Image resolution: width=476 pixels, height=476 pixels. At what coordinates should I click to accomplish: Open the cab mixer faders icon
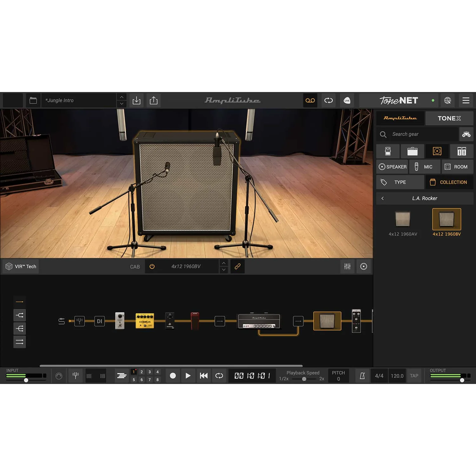tap(347, 266)
